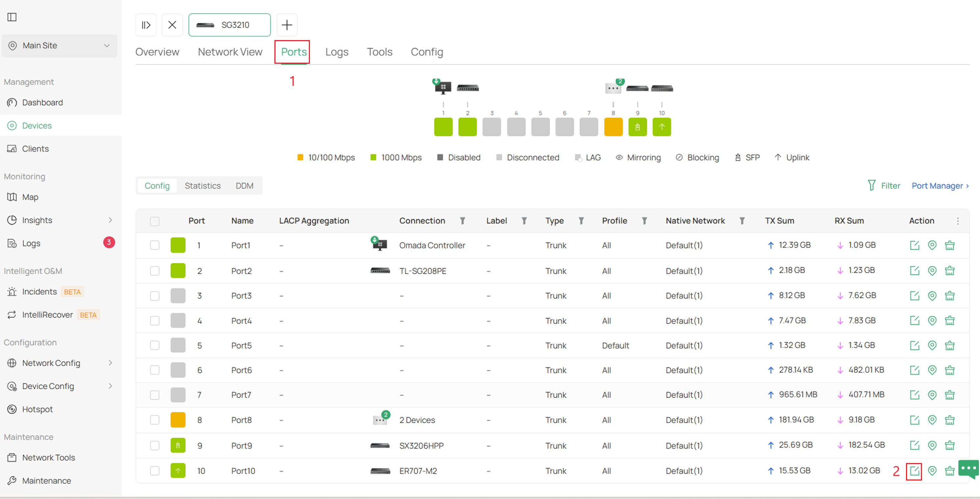Viewport: 980px width, 499px height.
Task: Open Map in the sidebar
Action: point(61,197)
